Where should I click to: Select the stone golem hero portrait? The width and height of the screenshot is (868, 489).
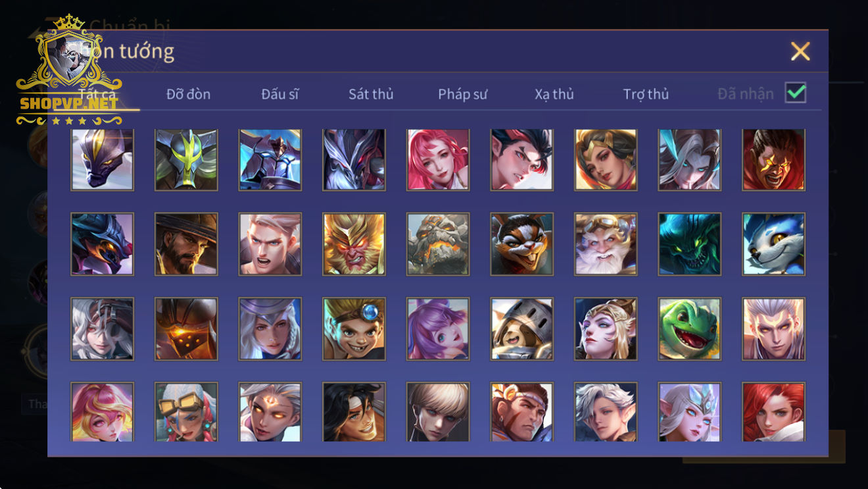tap(438, 244)
